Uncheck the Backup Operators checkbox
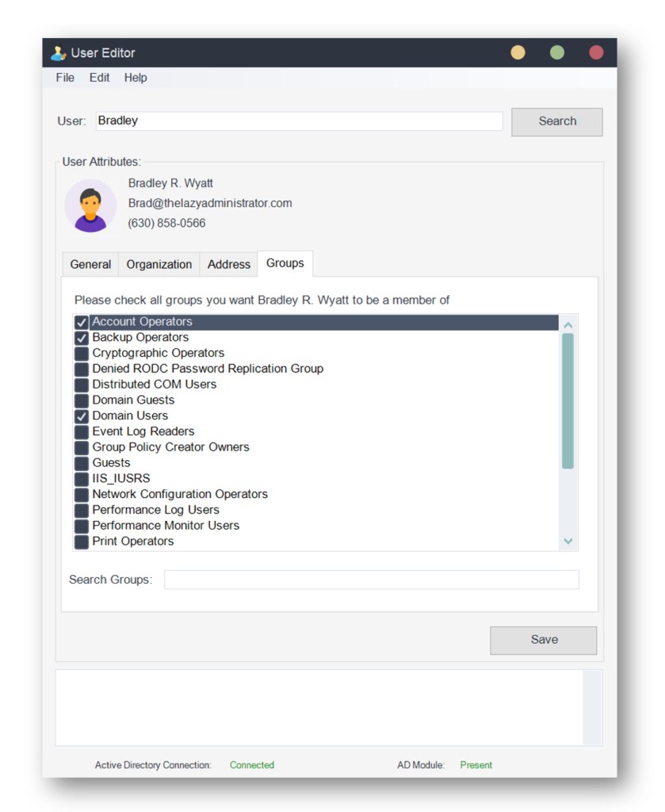 [x=82, y=338]
